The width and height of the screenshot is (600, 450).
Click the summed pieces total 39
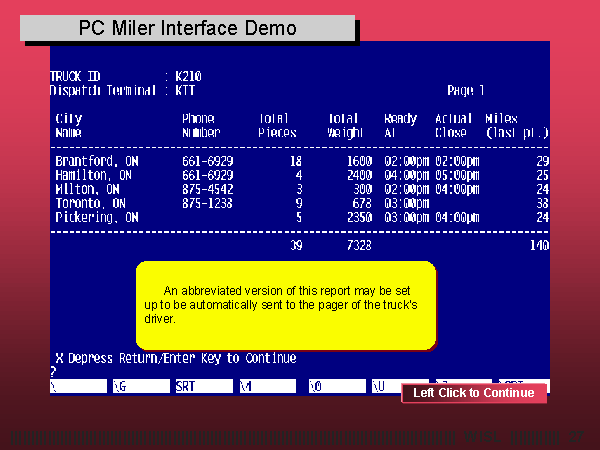click(x=296, y=245)
